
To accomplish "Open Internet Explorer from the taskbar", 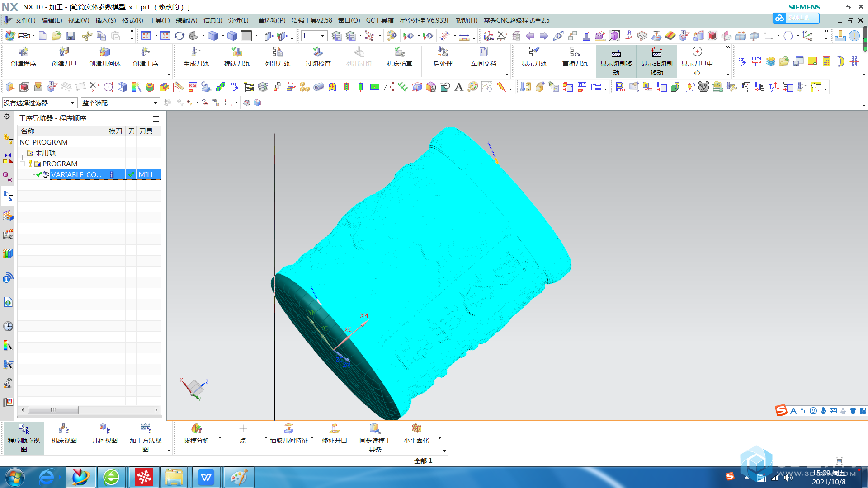I will click(x=47, y=477).
